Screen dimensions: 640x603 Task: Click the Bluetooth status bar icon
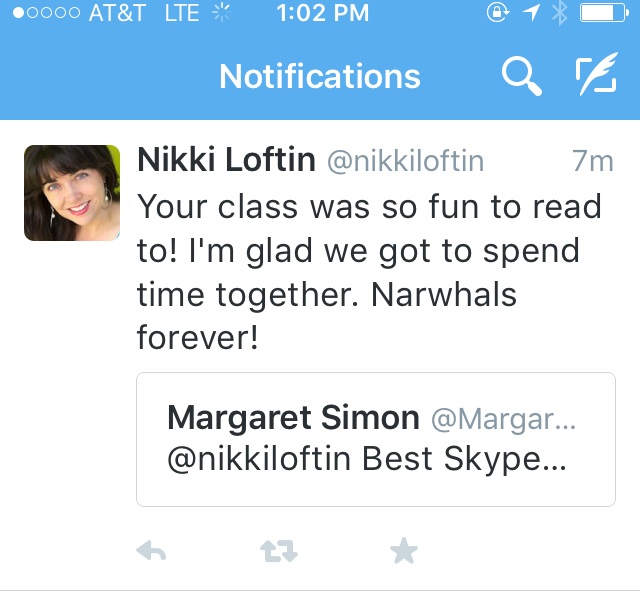pyautogui.click(x=560, y=14)
